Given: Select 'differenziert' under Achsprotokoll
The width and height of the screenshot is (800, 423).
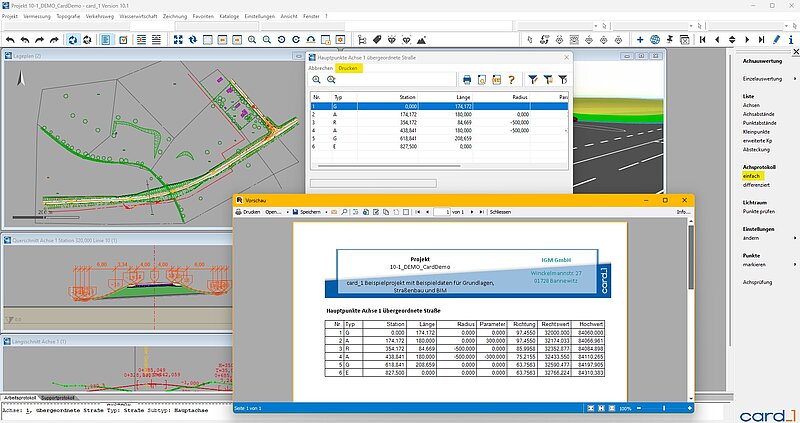Looking at the screenshot, I should coord(756,185).
